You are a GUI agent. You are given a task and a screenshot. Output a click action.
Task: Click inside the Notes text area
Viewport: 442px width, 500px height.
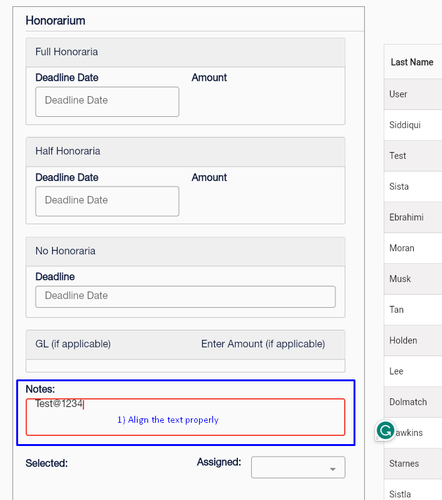pyautogui.click(x=185, y=417)
